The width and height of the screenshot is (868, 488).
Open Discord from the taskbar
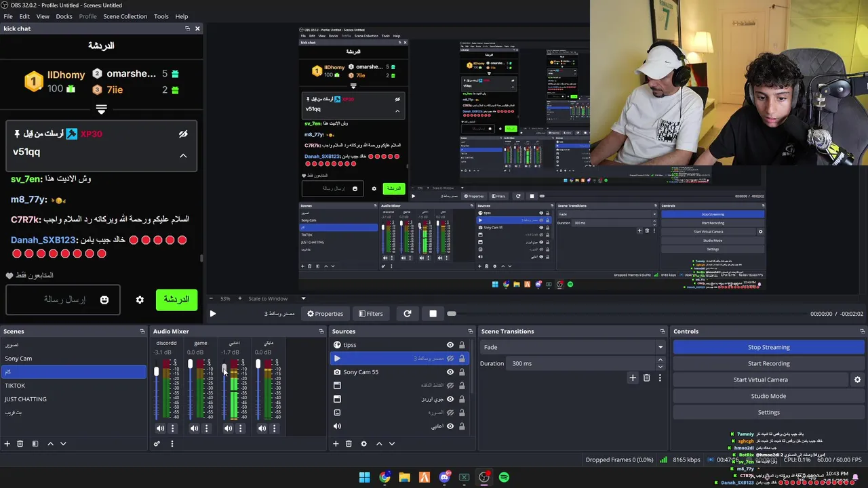click(444, 477)
